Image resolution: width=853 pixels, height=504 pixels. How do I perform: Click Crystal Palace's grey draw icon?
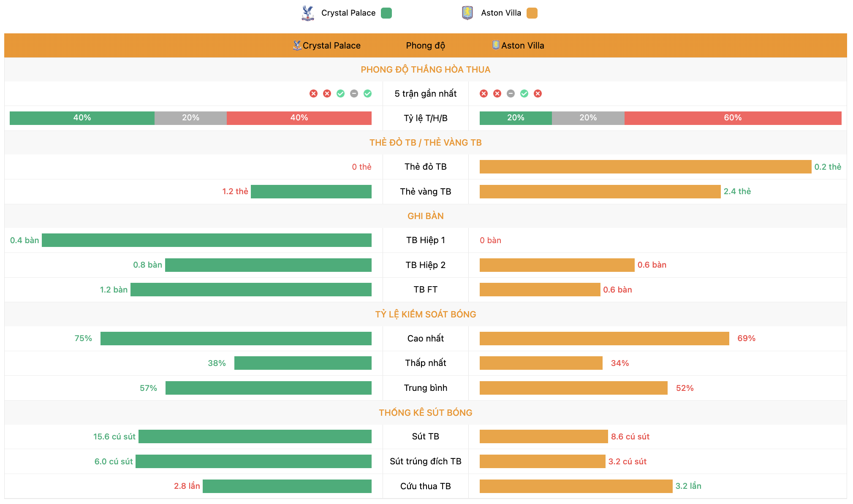click(354, 94)
